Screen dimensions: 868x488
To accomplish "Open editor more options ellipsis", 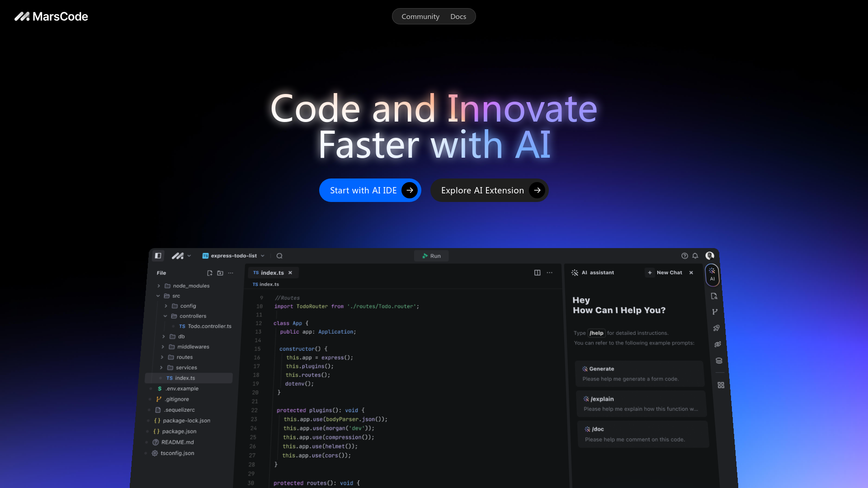I will pos(549,273).
